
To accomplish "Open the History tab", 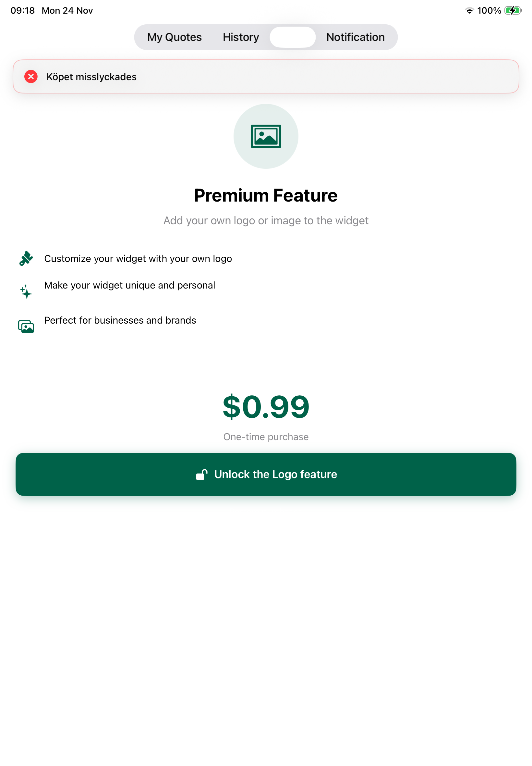I will coord(241,37).
